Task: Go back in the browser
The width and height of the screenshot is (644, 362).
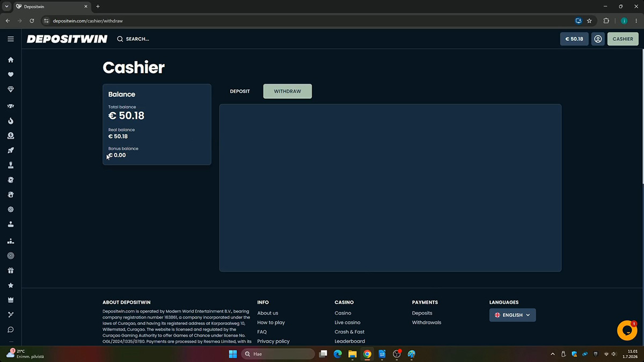Action: point(8,21)
